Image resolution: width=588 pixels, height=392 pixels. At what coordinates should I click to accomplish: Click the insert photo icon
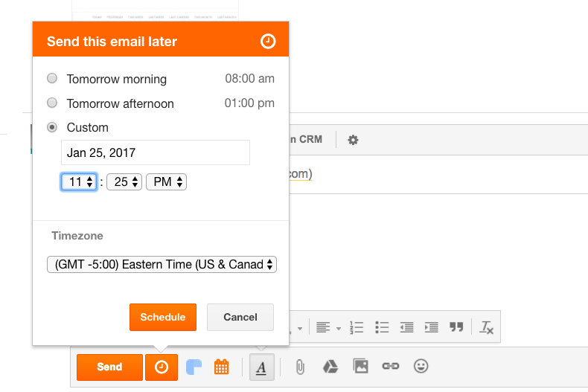(361, 366)
